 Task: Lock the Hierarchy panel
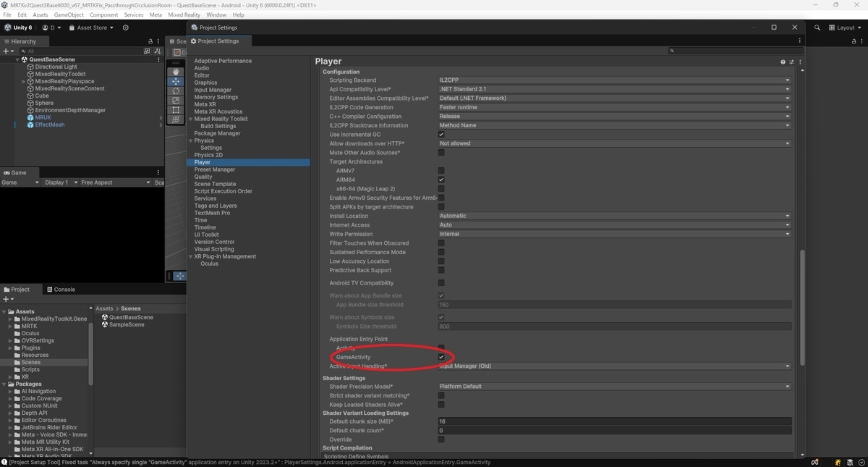coord(150,41)
